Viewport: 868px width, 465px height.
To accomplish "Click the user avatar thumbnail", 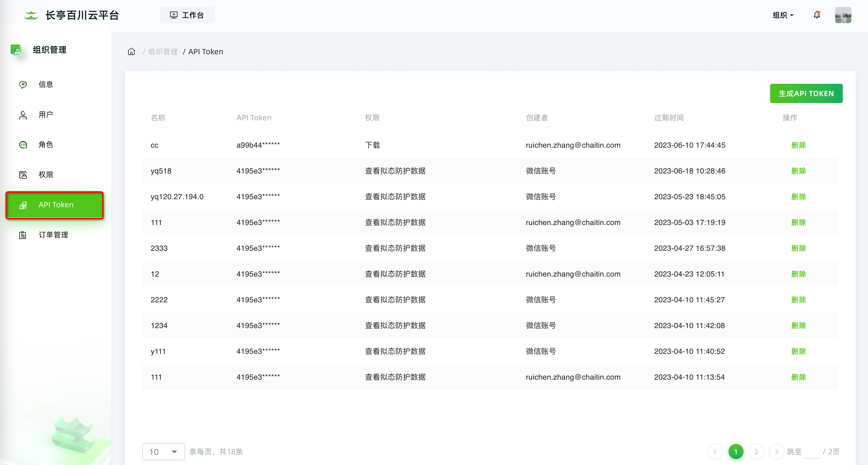I will coord(843,15).
